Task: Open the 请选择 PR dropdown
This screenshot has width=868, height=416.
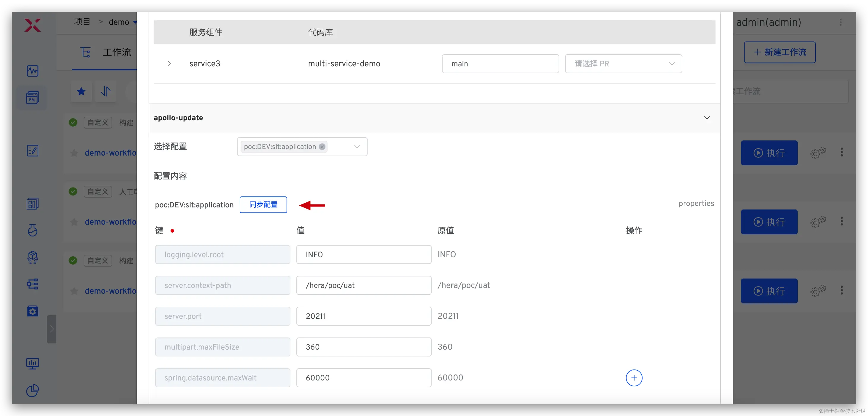Action: point(623,64)
